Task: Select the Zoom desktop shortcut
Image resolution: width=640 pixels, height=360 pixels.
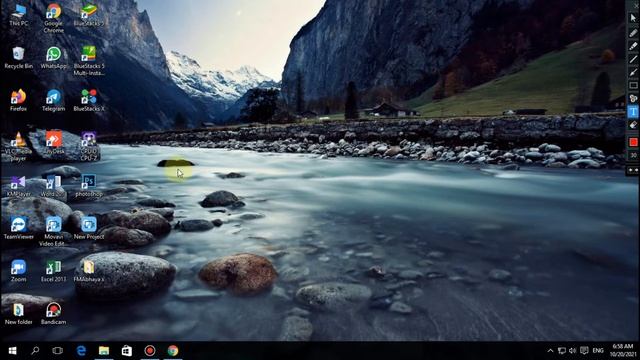Action: (18, 271)
